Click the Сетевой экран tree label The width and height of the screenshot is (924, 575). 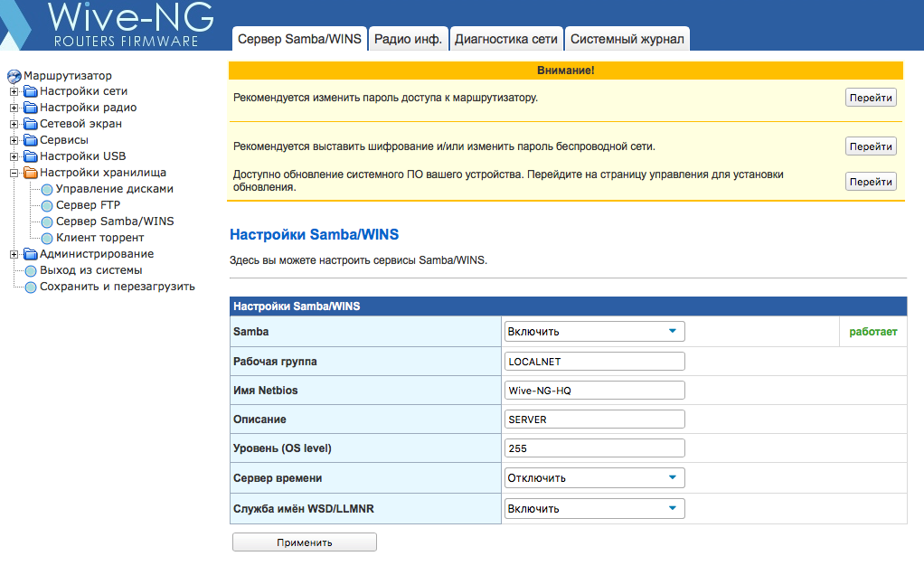tap(80, 124)
